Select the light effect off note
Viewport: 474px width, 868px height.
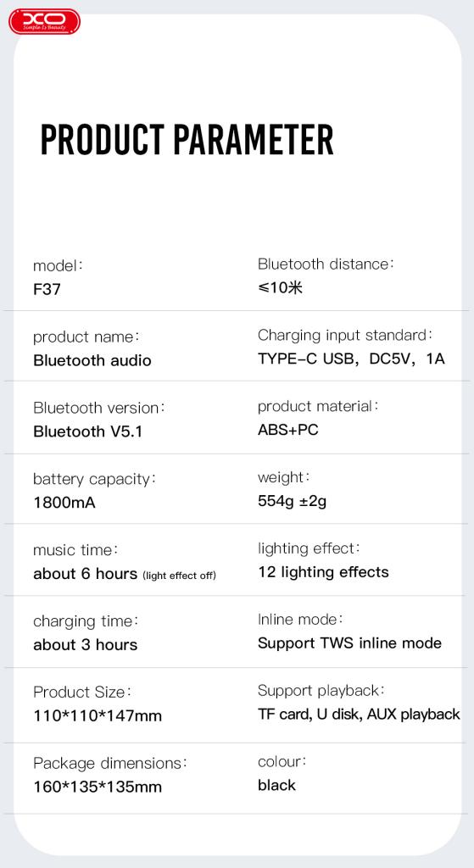[x=180, y=576]
